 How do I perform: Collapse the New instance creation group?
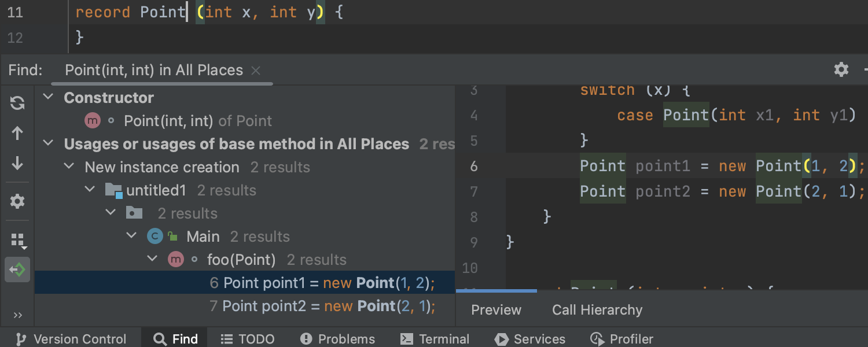coord(69,167)
